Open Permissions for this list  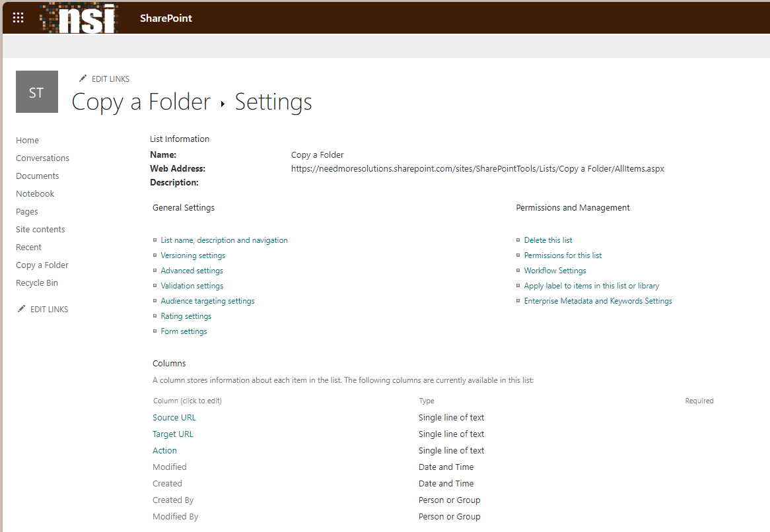[x=562, y=255]
